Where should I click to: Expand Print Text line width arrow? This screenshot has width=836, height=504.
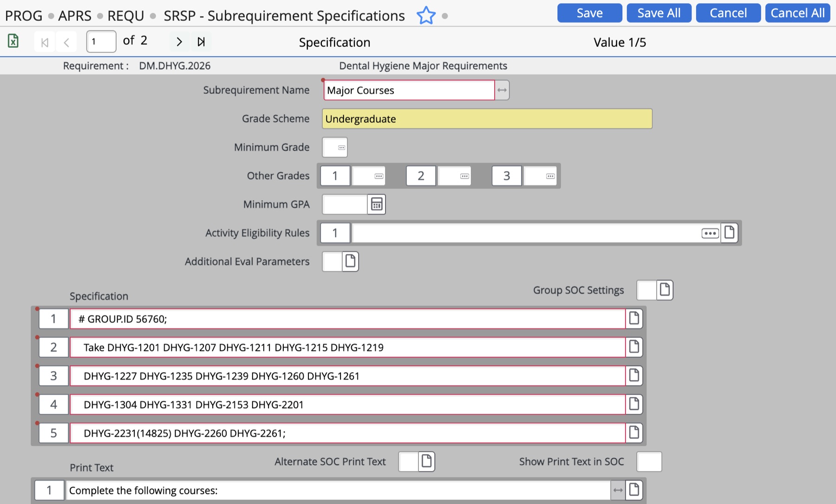point(618,490)
